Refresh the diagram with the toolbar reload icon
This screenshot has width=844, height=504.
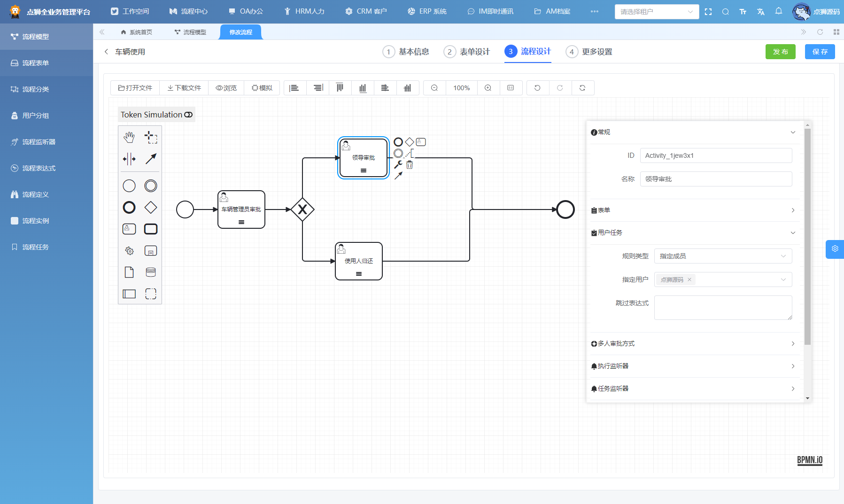(582, 88)
